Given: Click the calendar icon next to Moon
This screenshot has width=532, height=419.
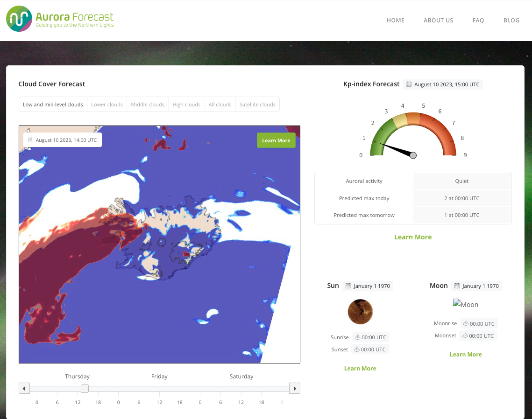Looking at the screenshot, I should (457, 286).
